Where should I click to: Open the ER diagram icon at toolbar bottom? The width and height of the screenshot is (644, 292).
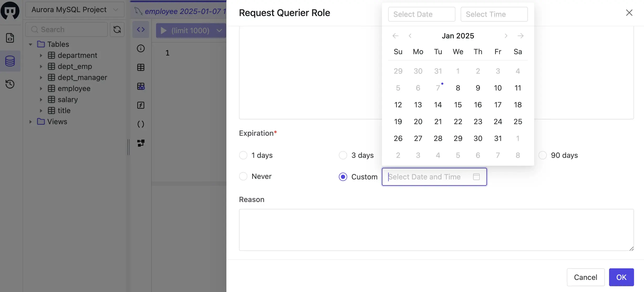(x=141, y=143)
